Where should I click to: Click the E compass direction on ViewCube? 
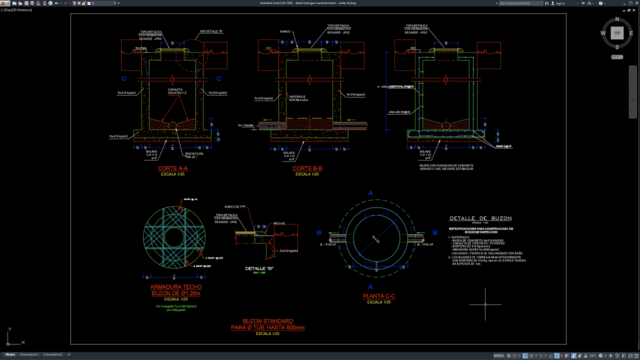pos(631,33)
